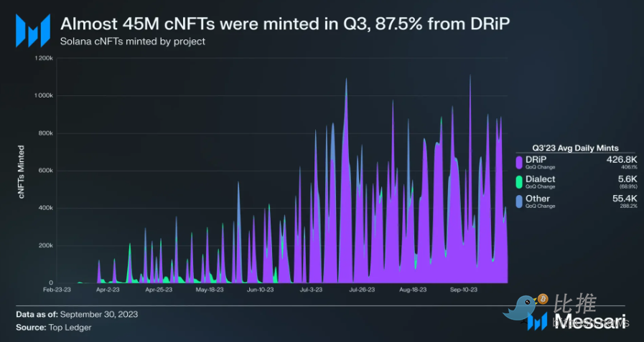The height and width of the screenshot is (342, 644).
Task: Click the Data as of September 30, 2023 line
Action: pos(77,315)
